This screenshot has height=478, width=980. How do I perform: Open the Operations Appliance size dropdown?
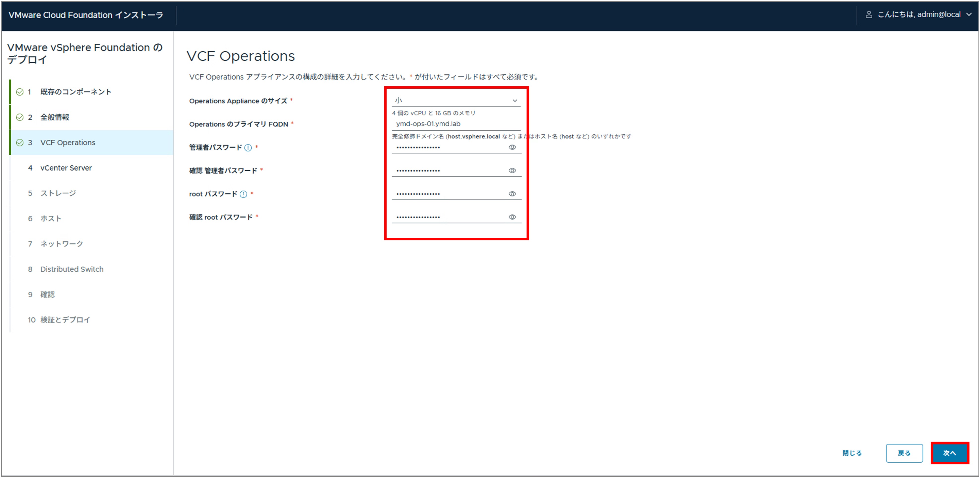pos(456,101)
